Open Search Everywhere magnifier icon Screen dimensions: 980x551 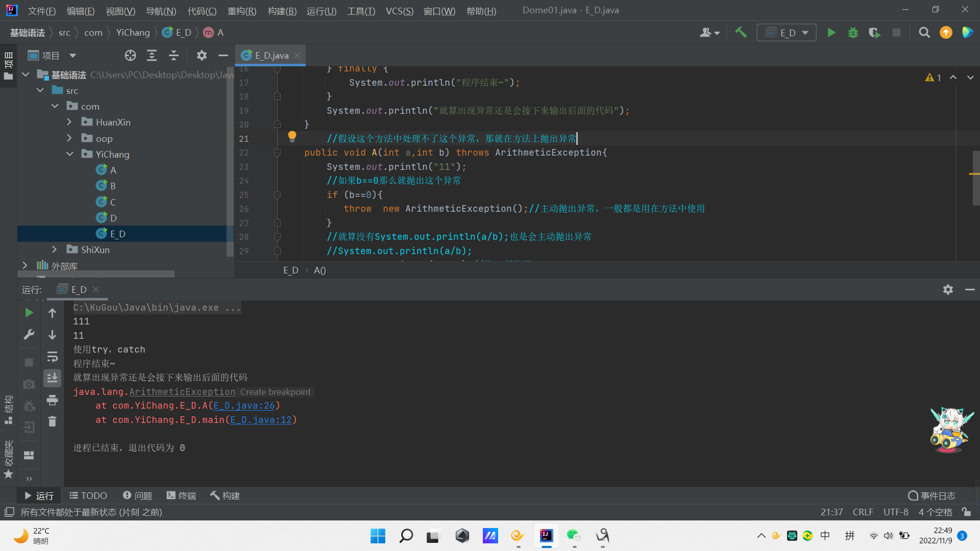(x=924, y=33)
